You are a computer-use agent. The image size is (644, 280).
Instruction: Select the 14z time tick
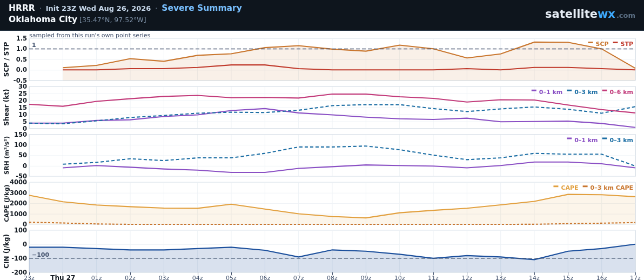point(534,277)
